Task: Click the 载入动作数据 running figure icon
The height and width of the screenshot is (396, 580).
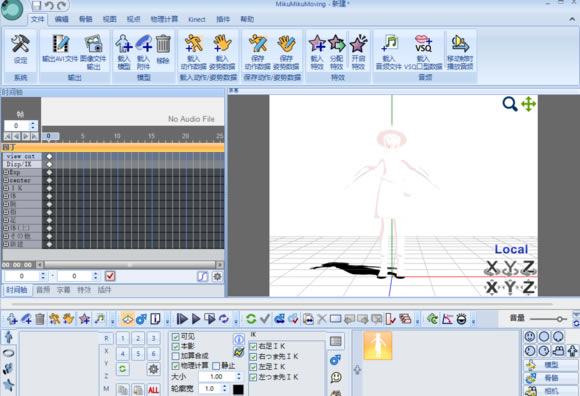Action: coord(193,44)
